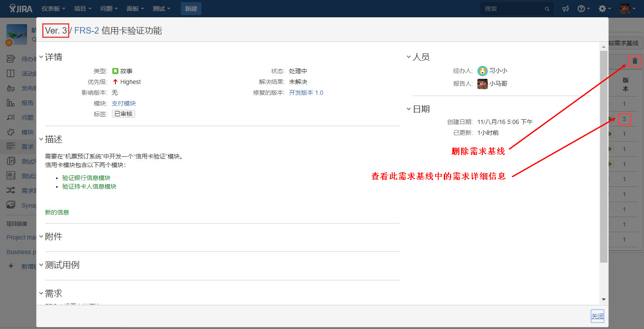This screenshot has height=329, width=644.
Task: Click the dialog vertical scrollbar thumb
Action: 604,157
